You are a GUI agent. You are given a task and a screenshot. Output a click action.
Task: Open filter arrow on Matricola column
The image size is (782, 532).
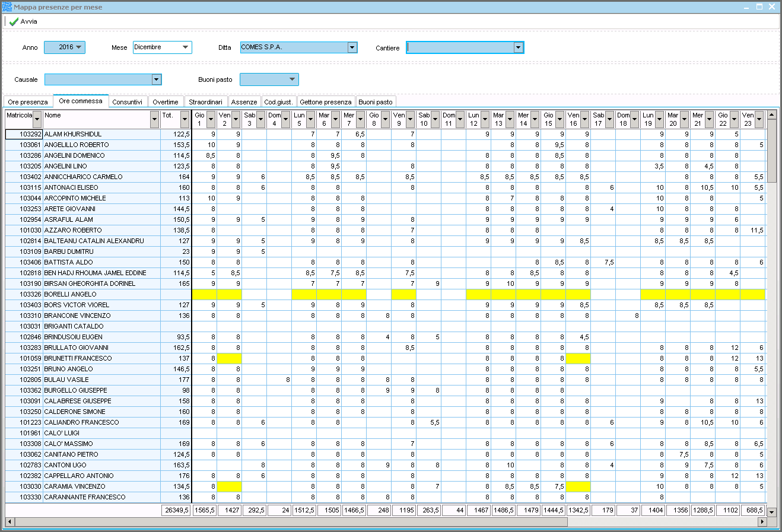[37, 119]
